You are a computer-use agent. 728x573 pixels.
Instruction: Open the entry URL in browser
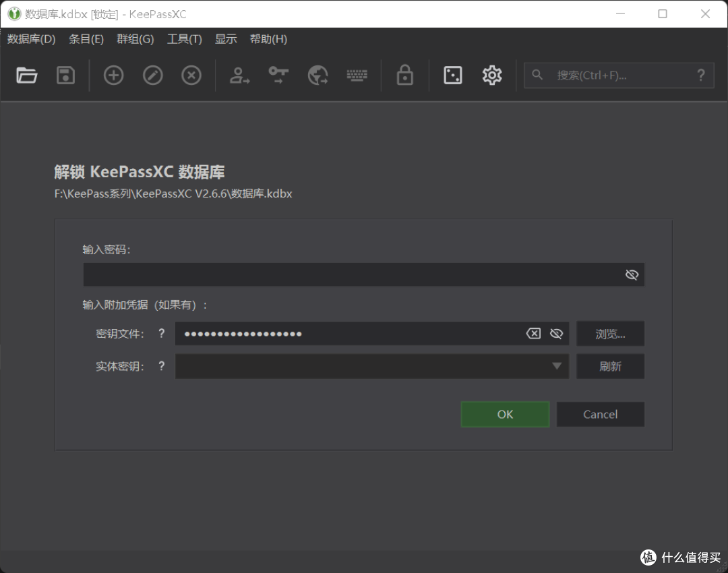coord(317,75)
